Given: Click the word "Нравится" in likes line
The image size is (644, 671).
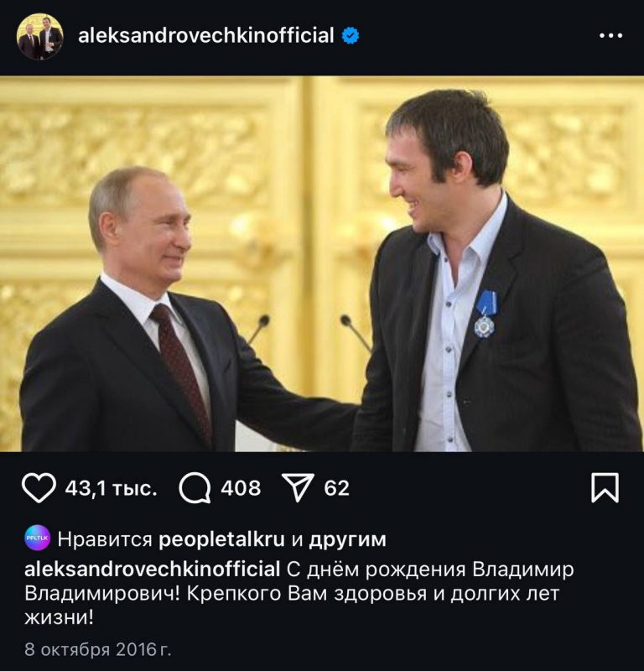Looking at the screenshot, I should (105, 539).
